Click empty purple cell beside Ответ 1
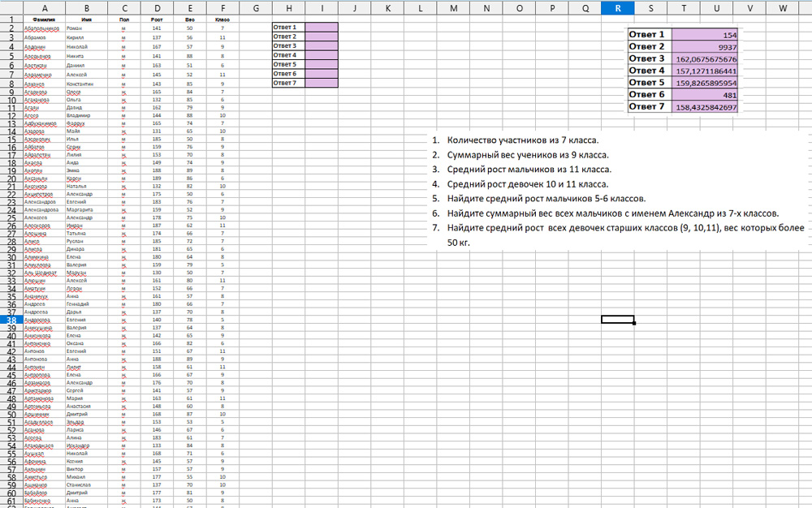Viewport: 812px width, 508px height. pyautogui.click(x=322, y=27)
